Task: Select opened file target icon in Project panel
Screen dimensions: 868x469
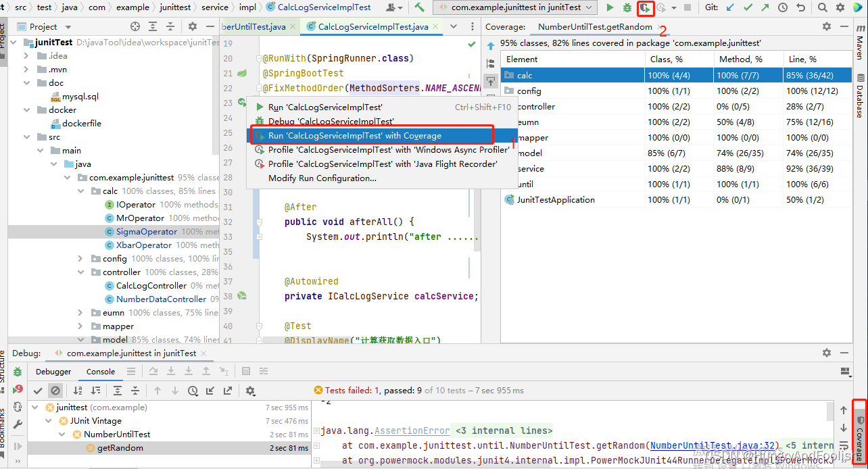Action: pyautogui.click(x=135, y=26)
